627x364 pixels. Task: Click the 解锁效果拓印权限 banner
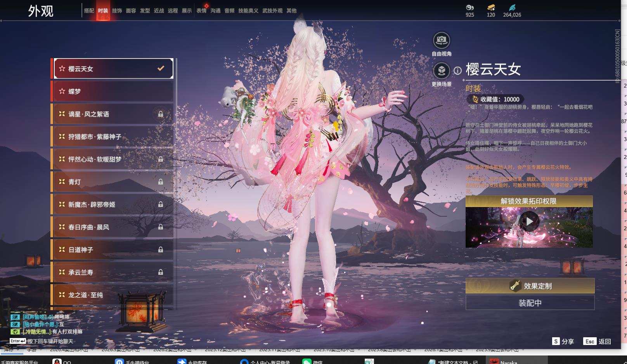pyautogui.click(x=529, y=201)
